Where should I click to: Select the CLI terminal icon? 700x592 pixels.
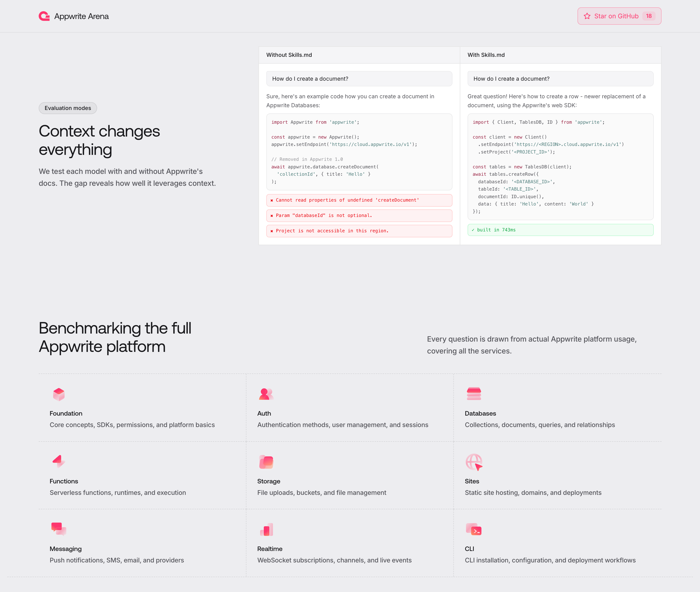point(474,530)
